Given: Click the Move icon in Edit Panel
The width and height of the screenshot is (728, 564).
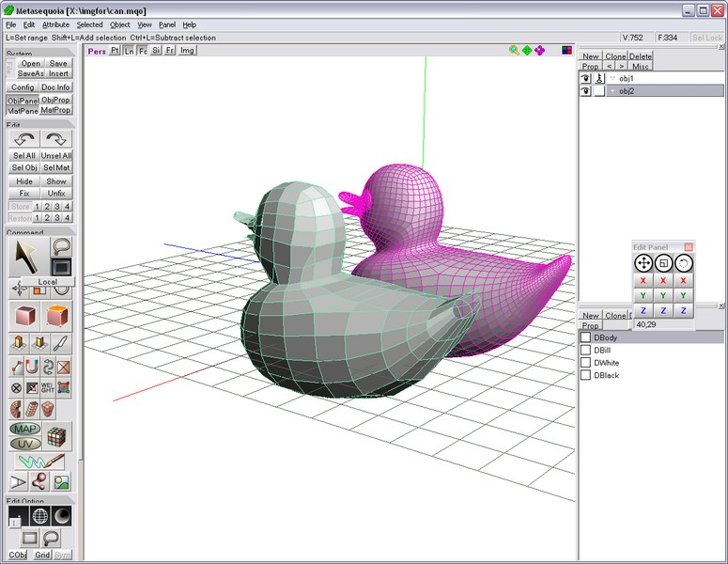Looking at the screenshot, I should point(643,264).
